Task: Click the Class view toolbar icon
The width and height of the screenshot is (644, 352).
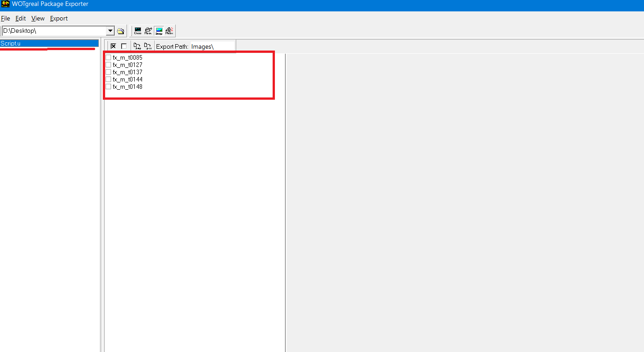Action: click(137, 31)
